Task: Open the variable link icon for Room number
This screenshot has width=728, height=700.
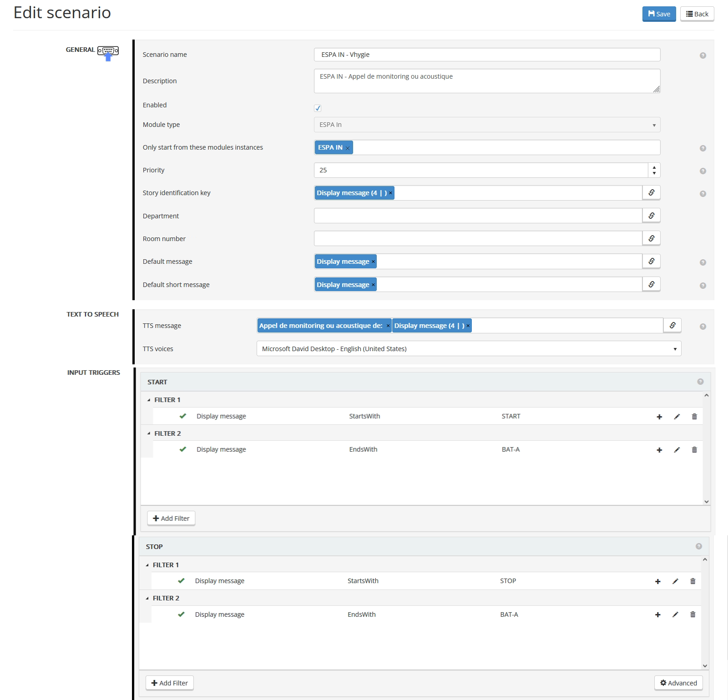Action: [651, 238]
